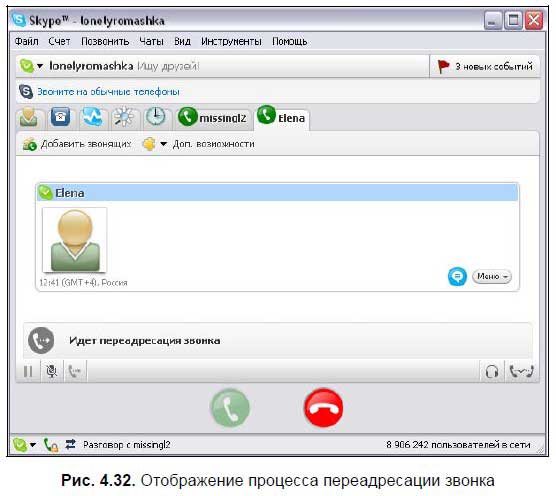Toggle call hold pause button

(28, 372)
